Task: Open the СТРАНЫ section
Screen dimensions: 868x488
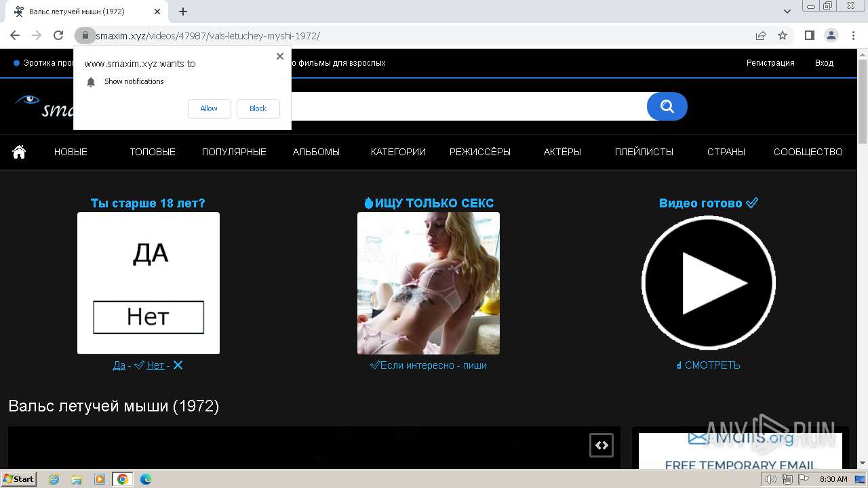Action: coord(726,152)
